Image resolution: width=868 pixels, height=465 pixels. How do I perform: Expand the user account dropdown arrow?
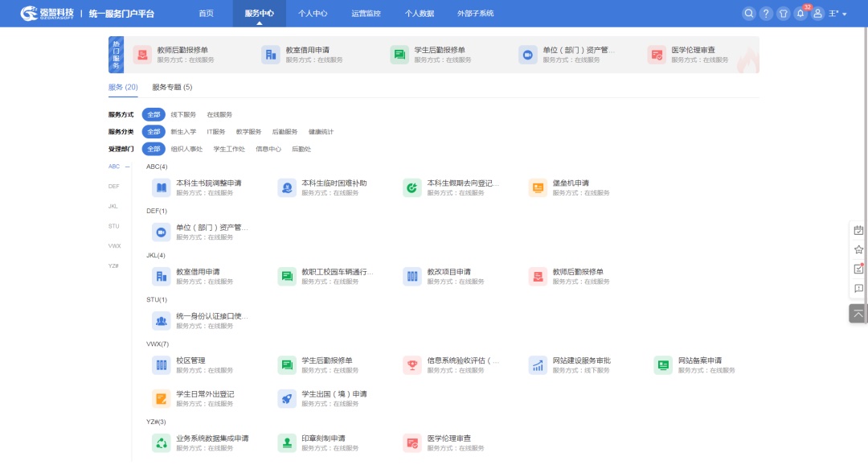(844, 14)
